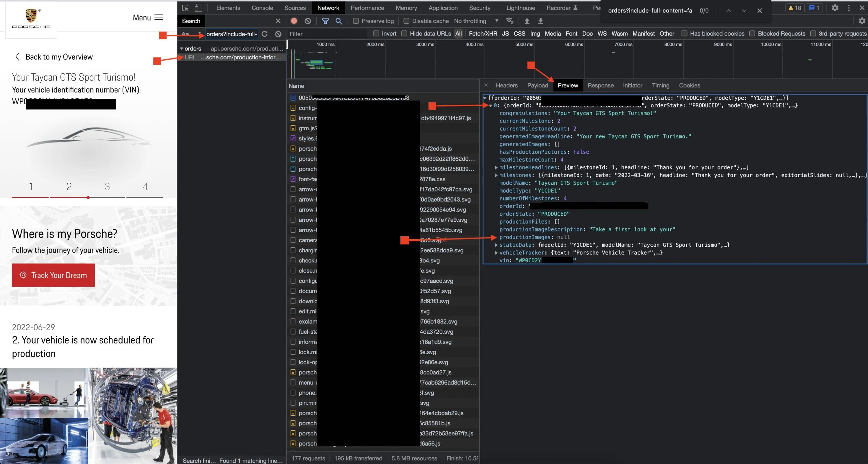Toggle the device toolbar icon
This screenshot has height=464, width=868.
(x=198, y=8)
